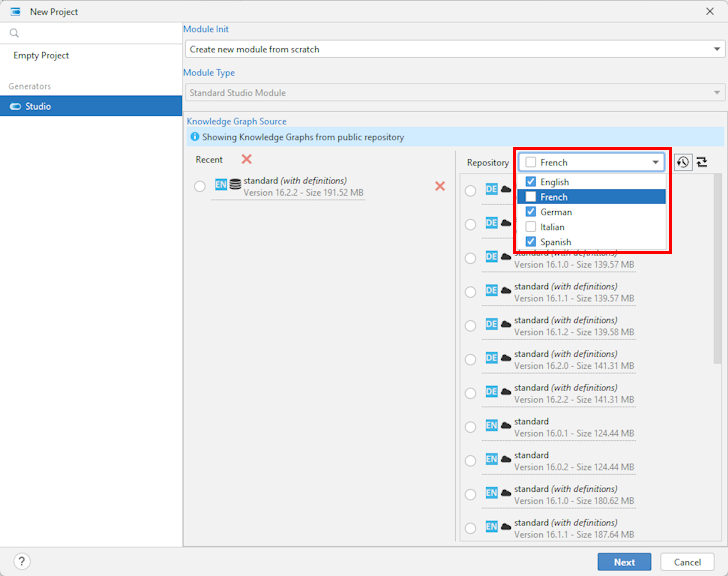Screen dimensions: 728x576
Task: Click the cloud icon on version 16.0.1
Action: tap(506, 426)
